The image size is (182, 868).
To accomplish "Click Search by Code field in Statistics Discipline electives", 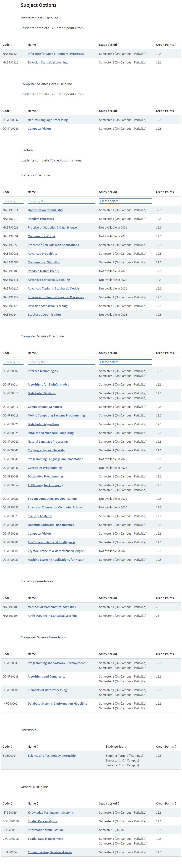I will tap(13, 201).
